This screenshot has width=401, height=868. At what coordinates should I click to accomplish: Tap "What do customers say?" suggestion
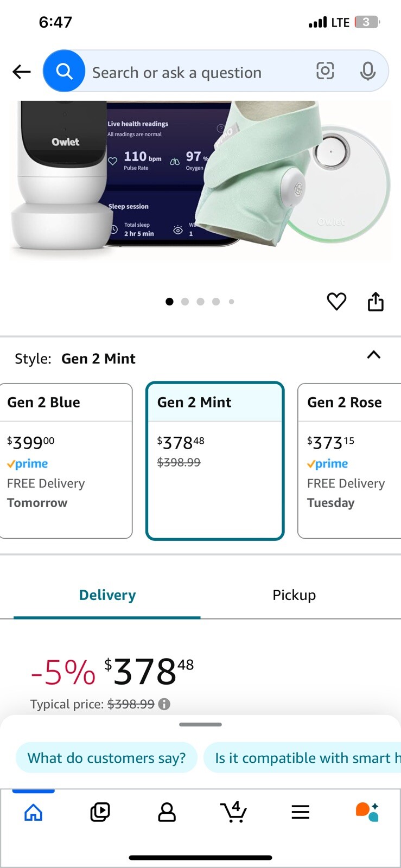coord(106,758)
